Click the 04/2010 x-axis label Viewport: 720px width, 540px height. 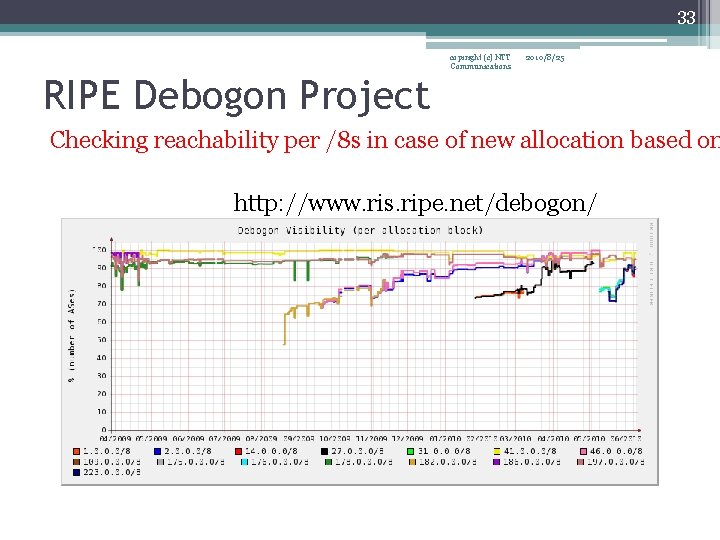pyautogui.click(x=553, y=439)
